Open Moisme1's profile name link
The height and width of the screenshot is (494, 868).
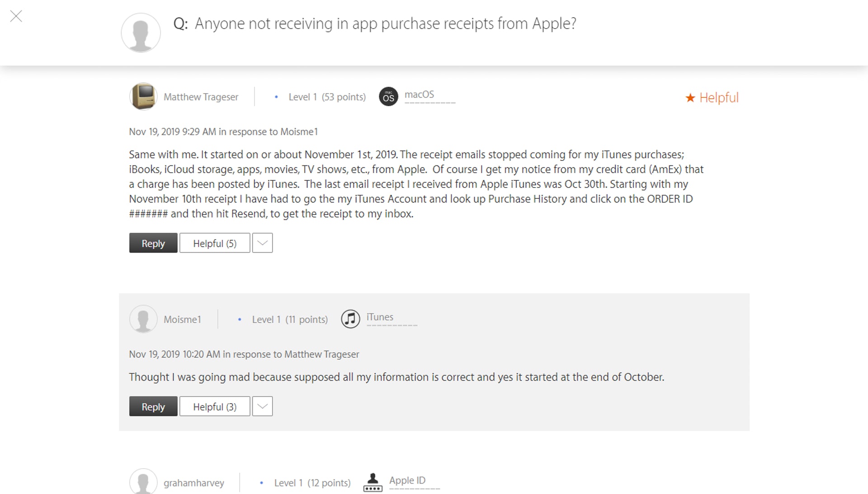coord(182,320)
